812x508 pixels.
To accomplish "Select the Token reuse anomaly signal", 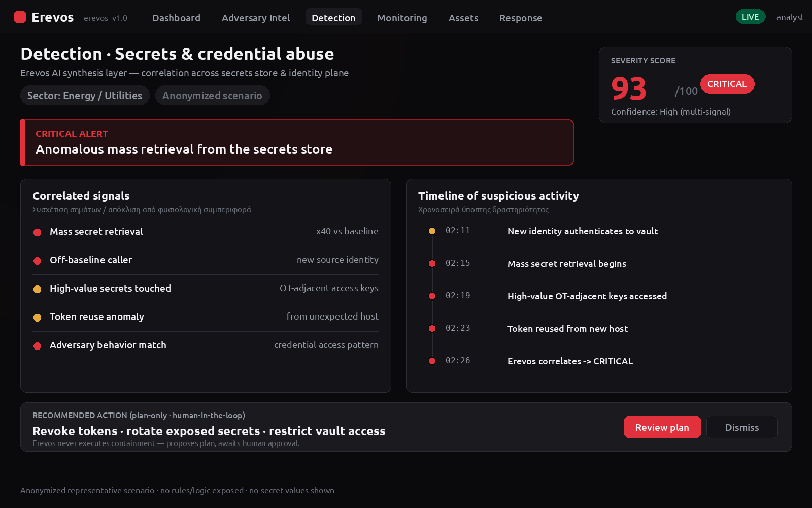I will pyautogui.click(x=206, y=317).
